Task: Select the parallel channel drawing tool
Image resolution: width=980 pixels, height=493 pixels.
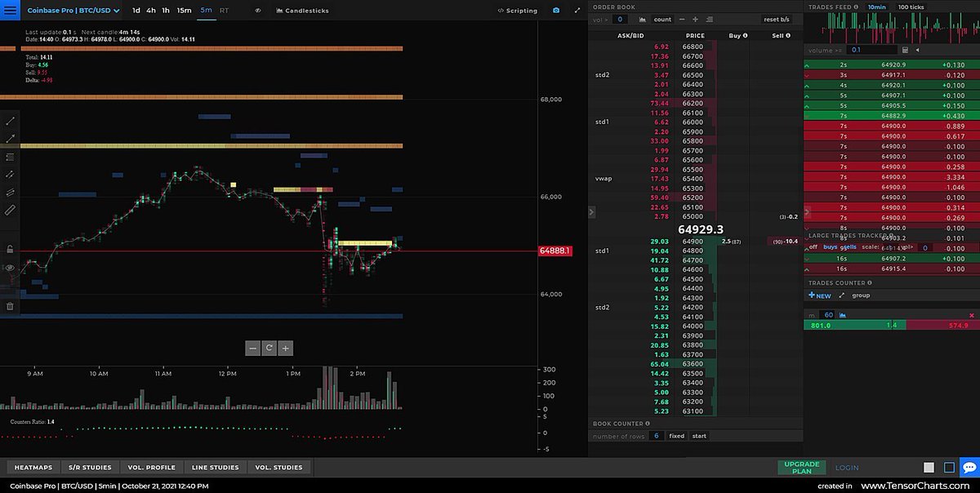Action: pyautogui.click(x=10, y=193)
